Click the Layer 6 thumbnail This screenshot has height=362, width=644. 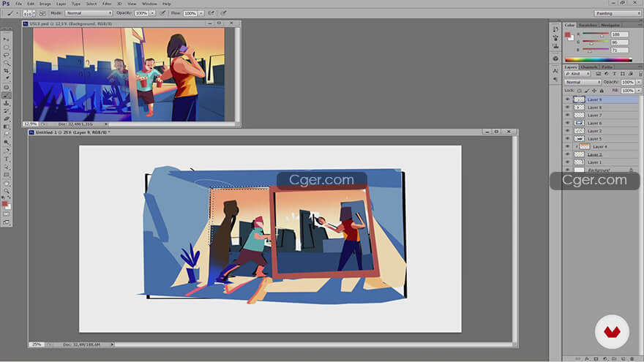click(579, 123)
